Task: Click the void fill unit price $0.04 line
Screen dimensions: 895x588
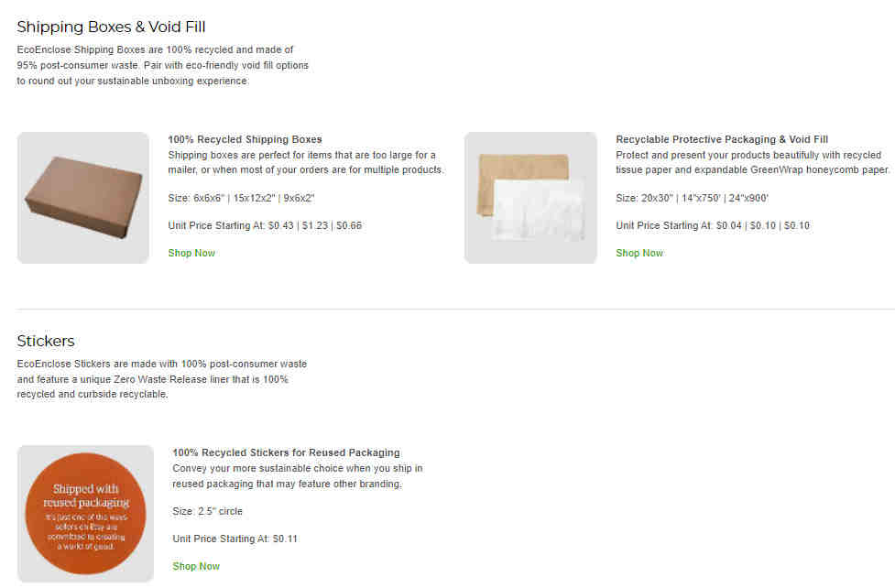Action: [x=713, y=225]
